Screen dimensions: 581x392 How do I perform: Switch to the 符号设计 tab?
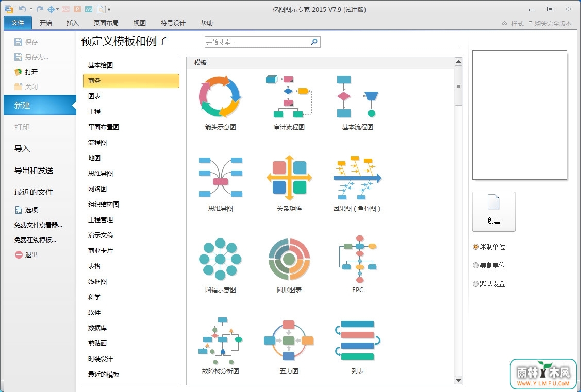[173, 23]
